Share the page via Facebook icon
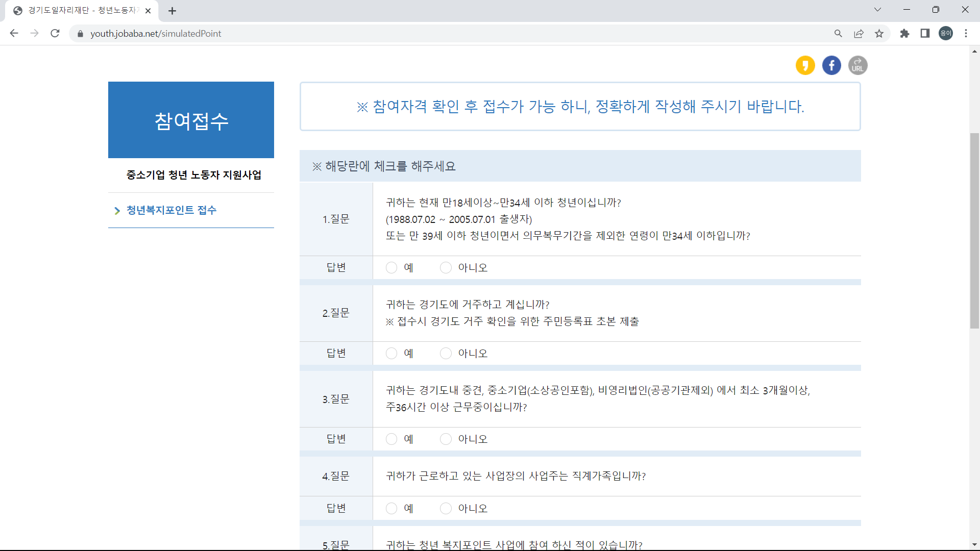 [x=831, y=65]
